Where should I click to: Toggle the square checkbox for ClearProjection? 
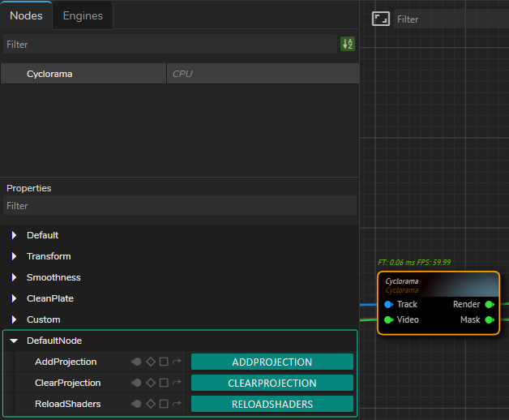click(163, 383)
